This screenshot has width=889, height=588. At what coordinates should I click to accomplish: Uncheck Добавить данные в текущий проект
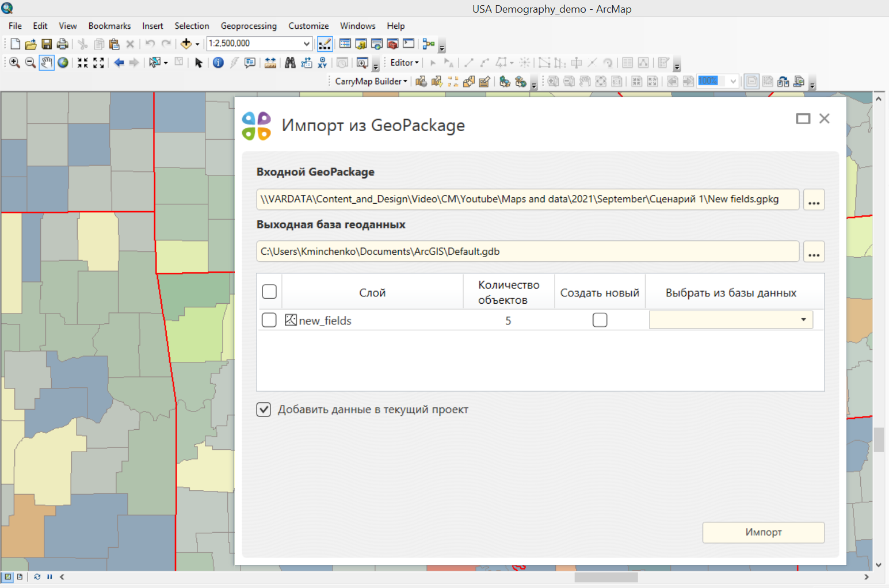click(x=264, y=410)
